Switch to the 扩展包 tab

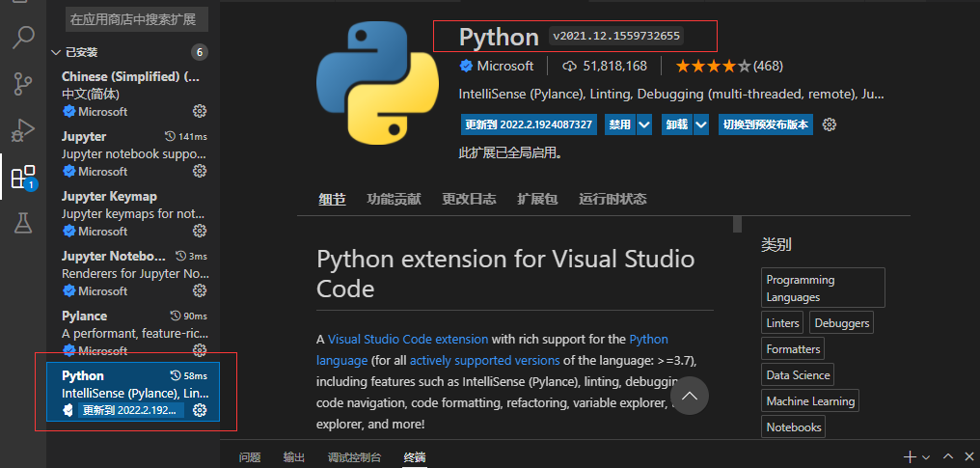tap(537, 200)
